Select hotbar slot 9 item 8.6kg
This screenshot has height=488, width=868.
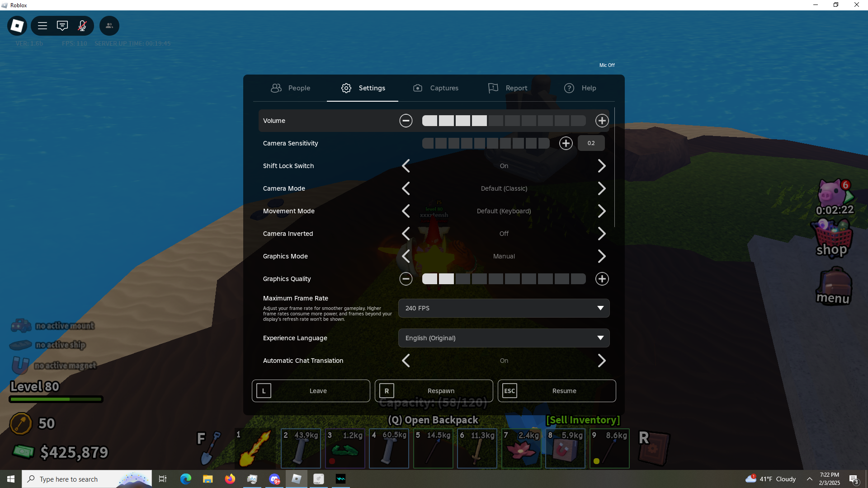pyautogui.click(x=609, y=448)
